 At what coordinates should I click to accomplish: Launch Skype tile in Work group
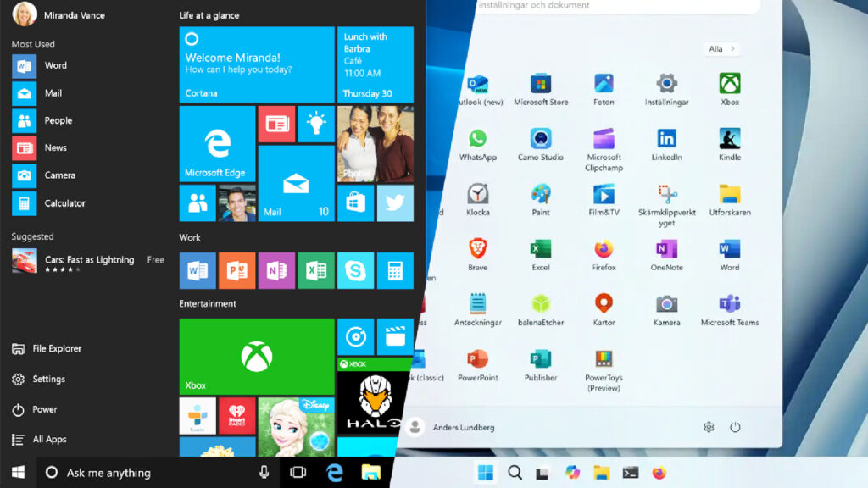coord(355,270)
